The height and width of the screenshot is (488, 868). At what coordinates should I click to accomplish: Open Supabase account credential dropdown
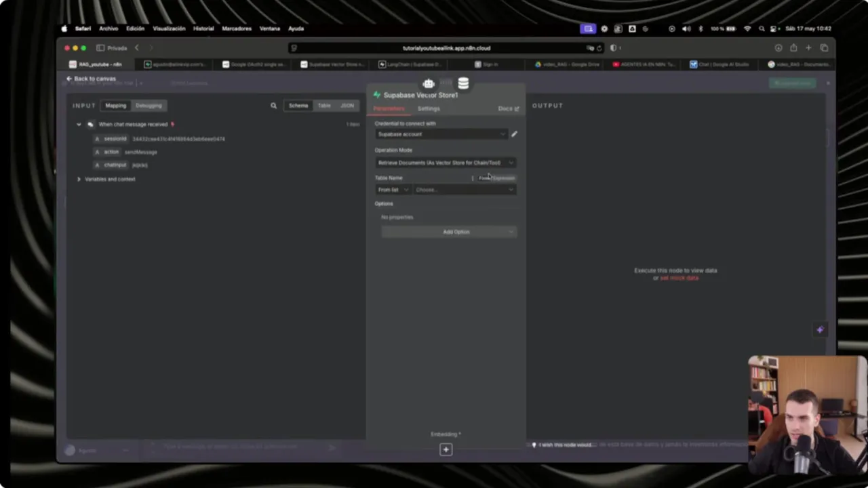(x=441, y=134)
